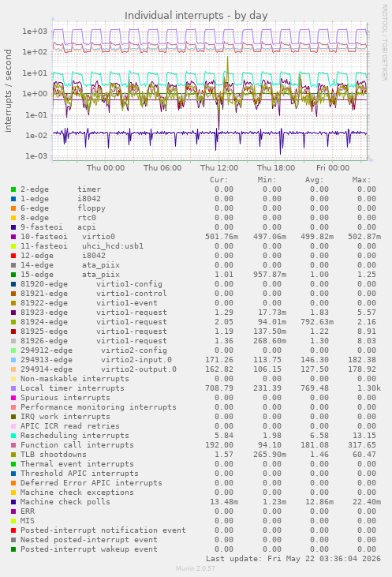
Task: Click the Max column header
Action: click(361, 180)
